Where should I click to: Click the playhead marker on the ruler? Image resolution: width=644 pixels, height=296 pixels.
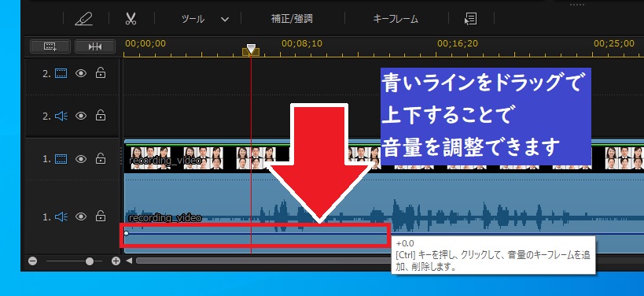click(251, 50)
